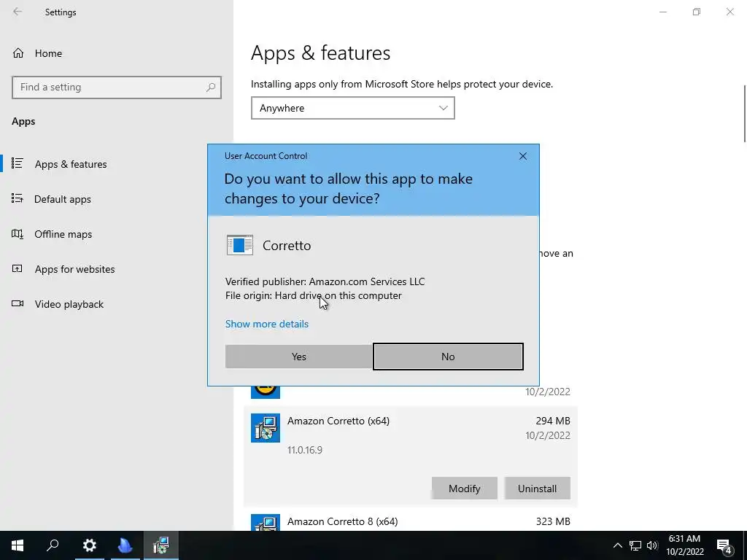Screen dimensions: 747x560
Task: Click Yes in the User Account Control dialog
Action: click(298, 356)
